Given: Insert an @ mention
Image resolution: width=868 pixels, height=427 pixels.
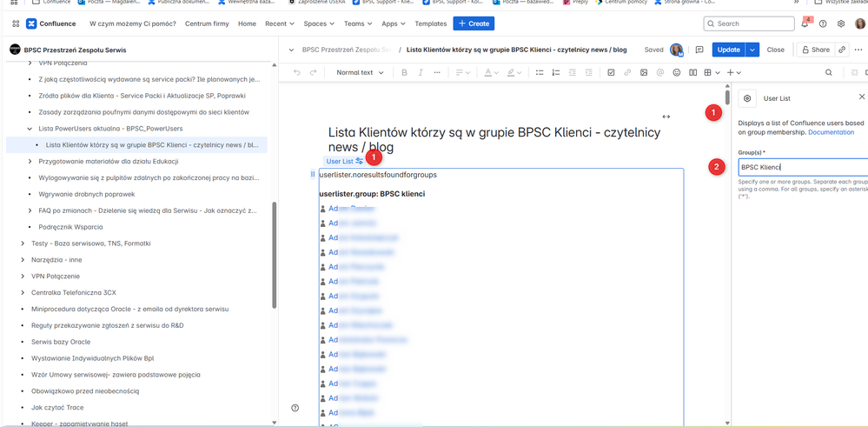Looking at the screenshot, I should [659, 72].
